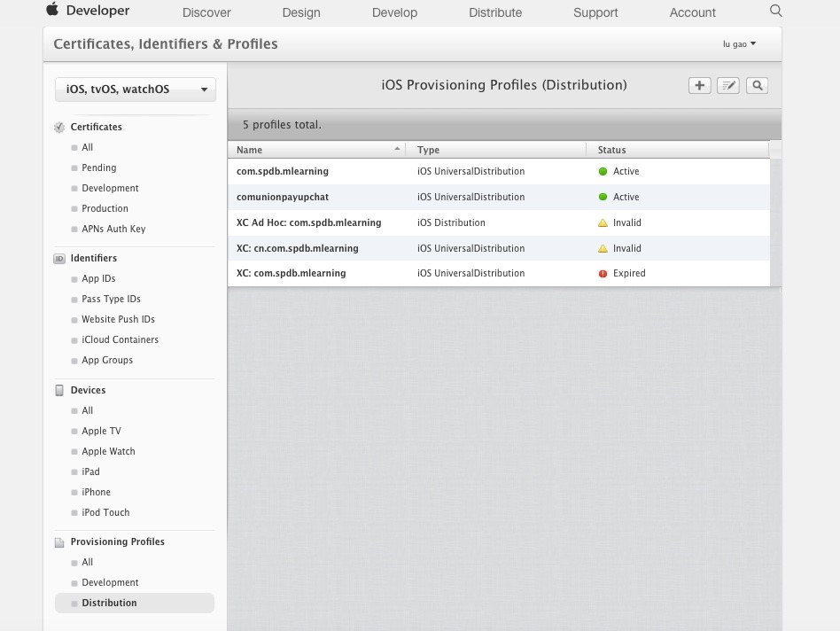Open the Support menu
840x631 pixels.
595,12
